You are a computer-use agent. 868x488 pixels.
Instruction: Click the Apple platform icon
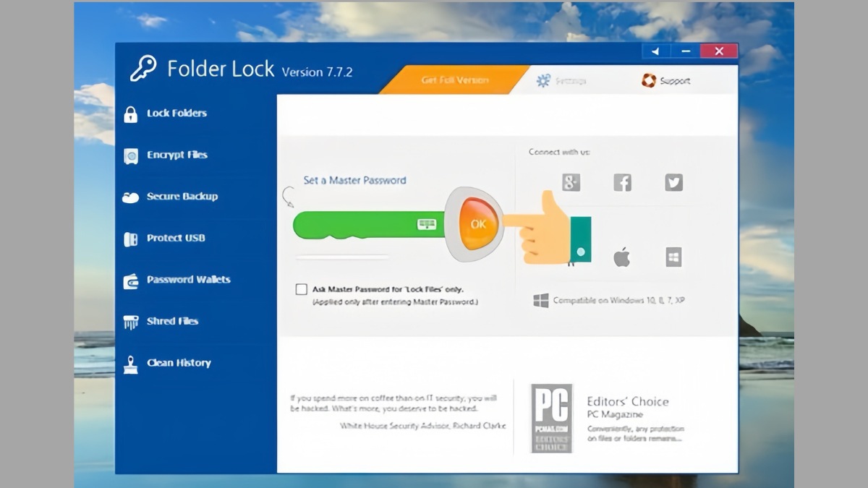[622, 257]
